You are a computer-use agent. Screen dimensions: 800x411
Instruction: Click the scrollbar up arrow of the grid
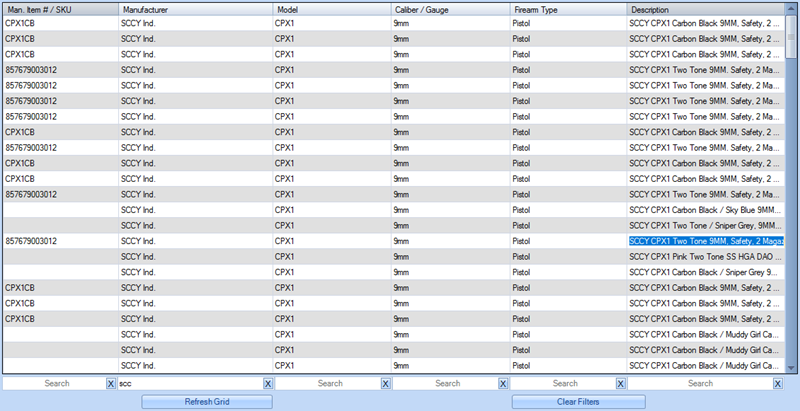pyautogui.click(x=791, y=9)
